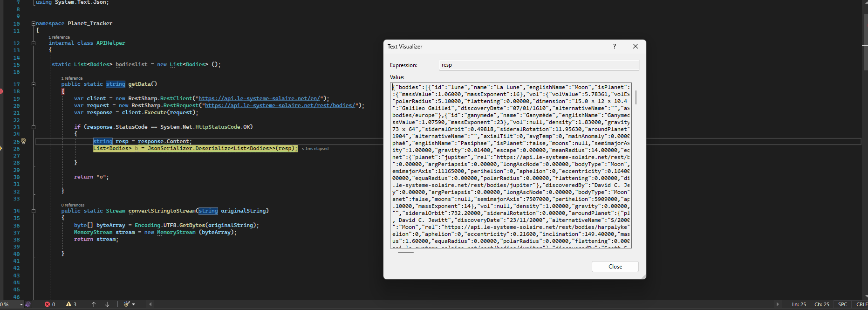Click the left arrow of horizontal editor scrollbar
Screen dimensions: 868x310
[x=150, y=304]
